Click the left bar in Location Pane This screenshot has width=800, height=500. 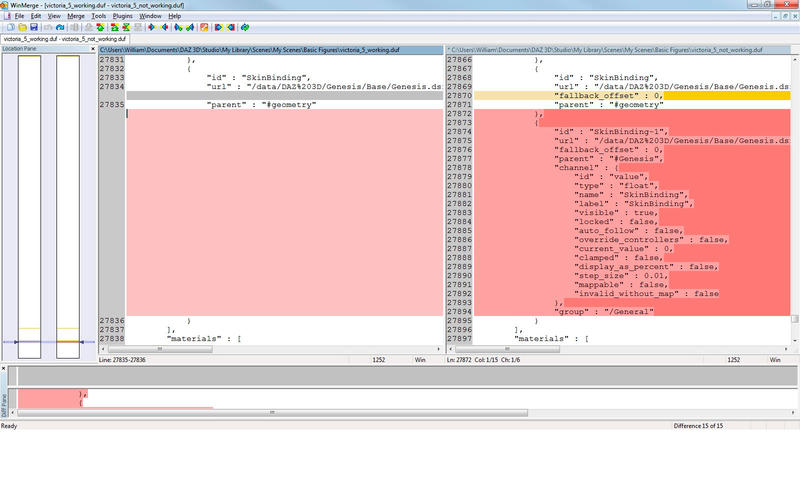point(29,207)
